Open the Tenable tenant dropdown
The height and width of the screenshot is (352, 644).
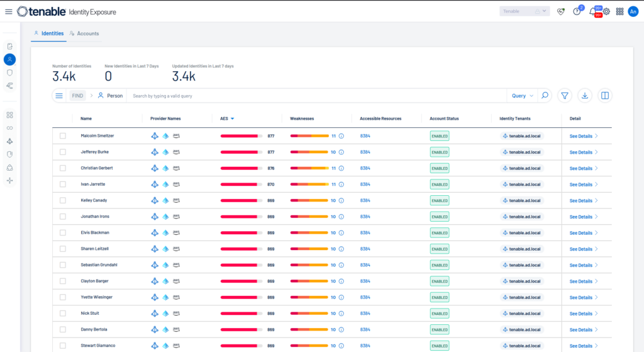[x=525, y=11]
